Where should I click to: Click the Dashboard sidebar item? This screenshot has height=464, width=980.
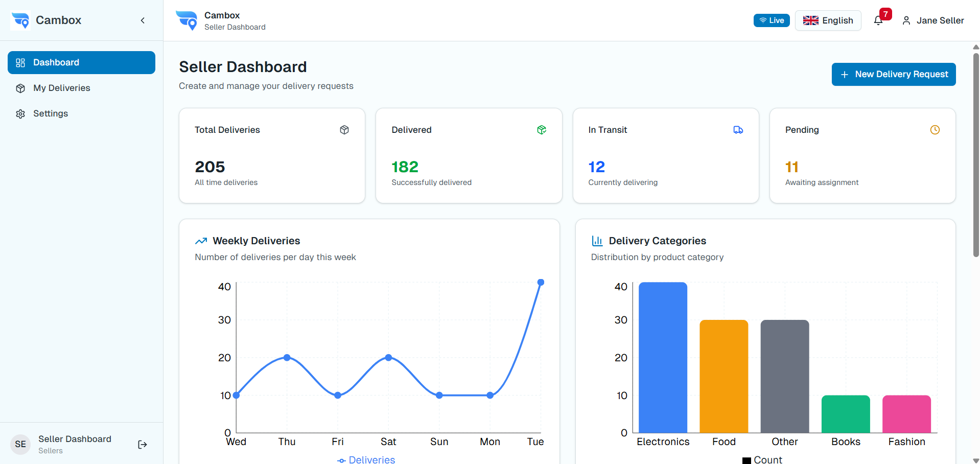[x=56, y=62]
